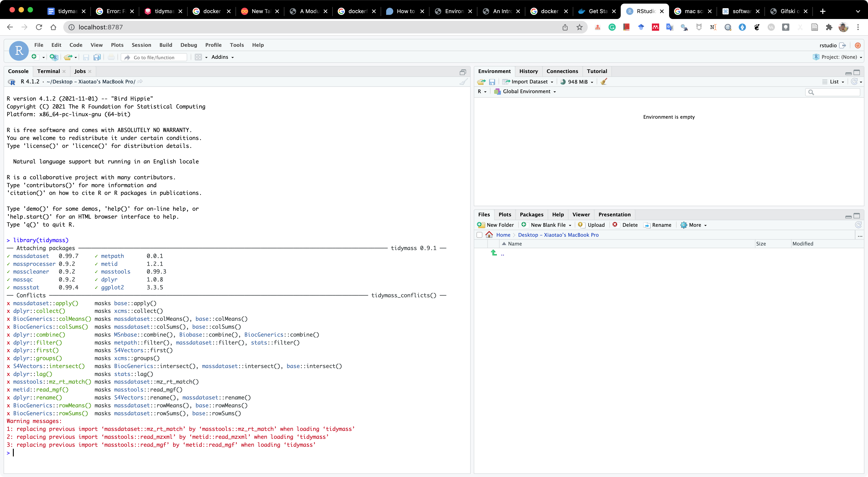868x477 pixels.
Task: Click the console maximize pane icon
Action: tap(463, 72)
